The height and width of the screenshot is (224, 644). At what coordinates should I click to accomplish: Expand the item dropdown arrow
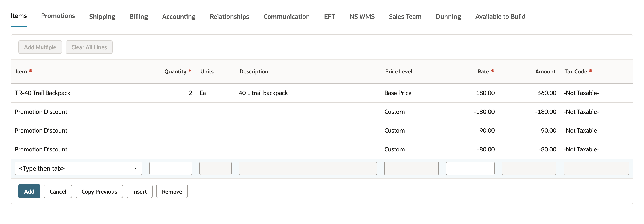point(135,168)
